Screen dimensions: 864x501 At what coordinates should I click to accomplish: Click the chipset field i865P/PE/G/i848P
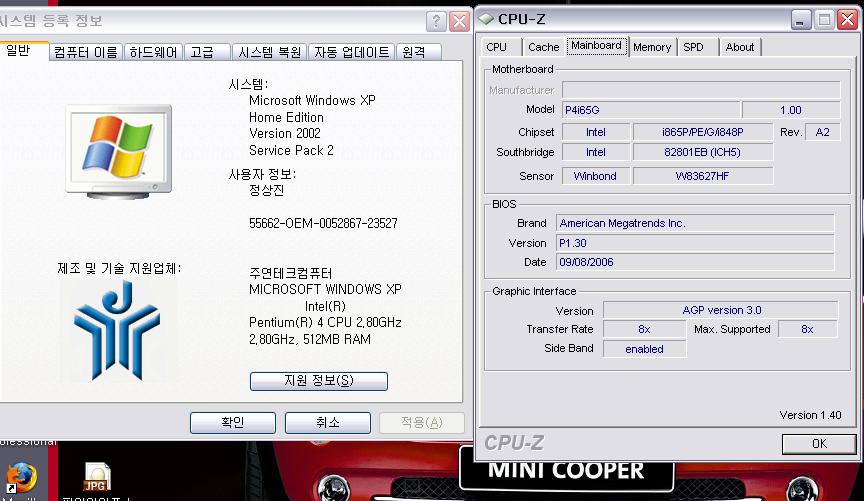[x=703, y=132]
